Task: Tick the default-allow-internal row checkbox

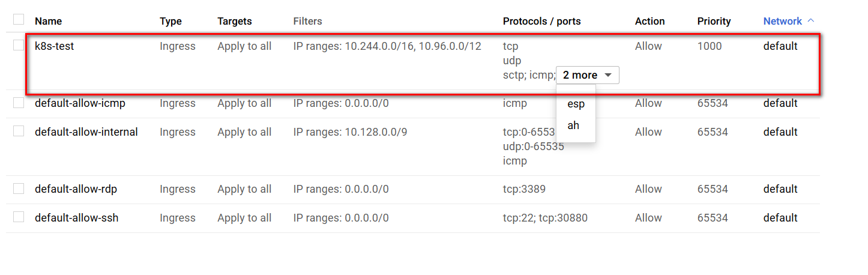Action: 19,131
